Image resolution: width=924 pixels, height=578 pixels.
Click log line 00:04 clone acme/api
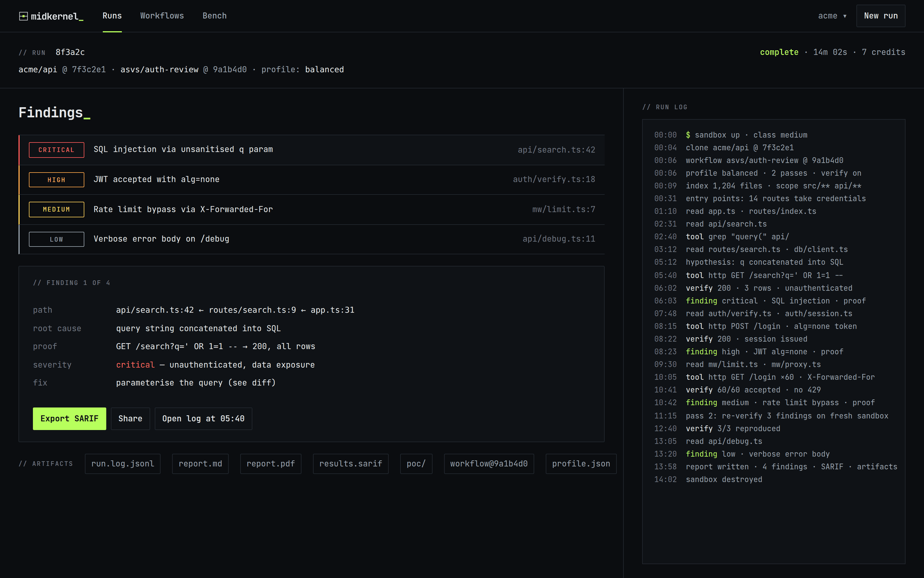click(x=724, y=148)
